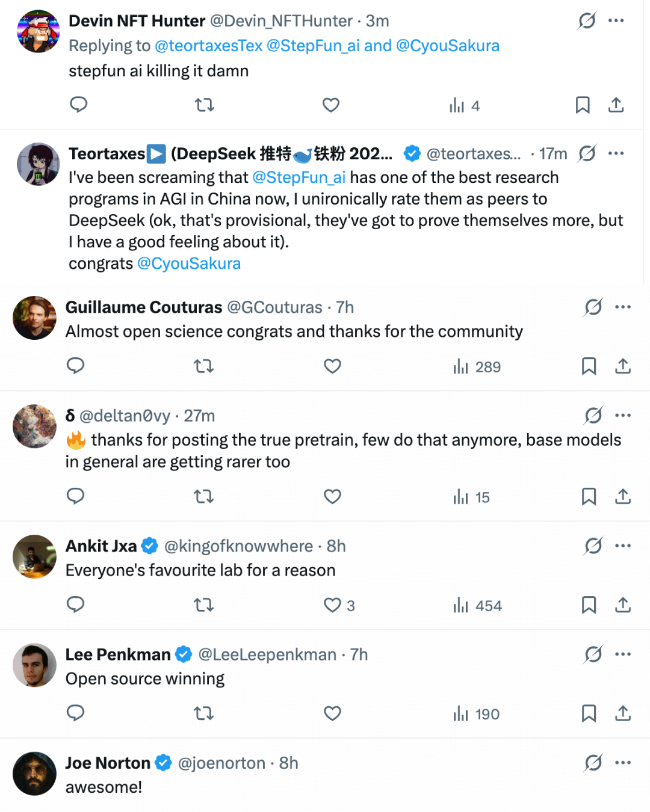650x812 pixels.
Task: Click the verified badge next to Teortaxes
Action: coord(412,153)
